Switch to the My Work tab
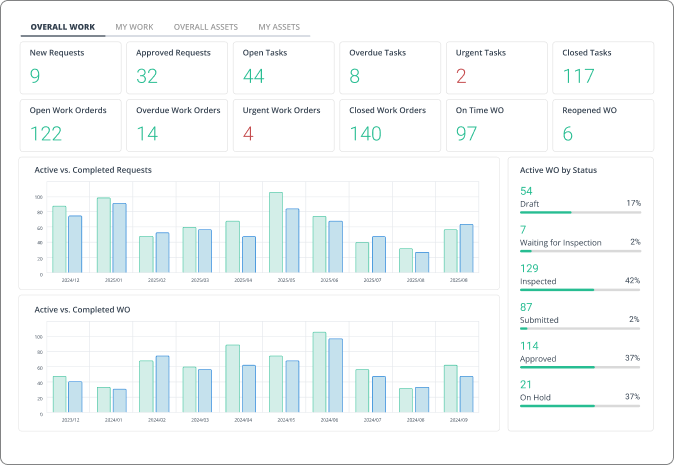 (x=134, y=26)
